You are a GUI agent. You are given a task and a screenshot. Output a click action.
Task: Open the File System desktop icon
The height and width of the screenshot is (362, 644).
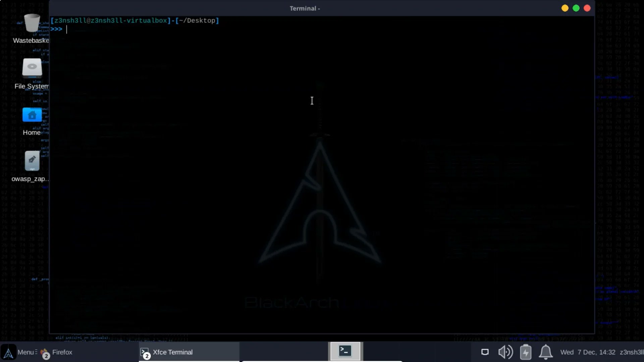[x=32, y=69]
